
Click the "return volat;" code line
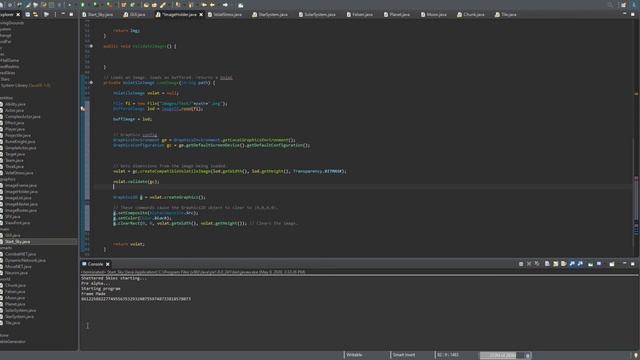pyautogui.click(x=129, y=244)
